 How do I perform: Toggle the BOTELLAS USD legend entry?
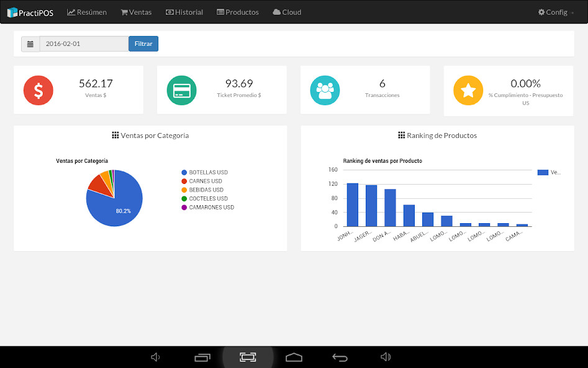(205, 172)
